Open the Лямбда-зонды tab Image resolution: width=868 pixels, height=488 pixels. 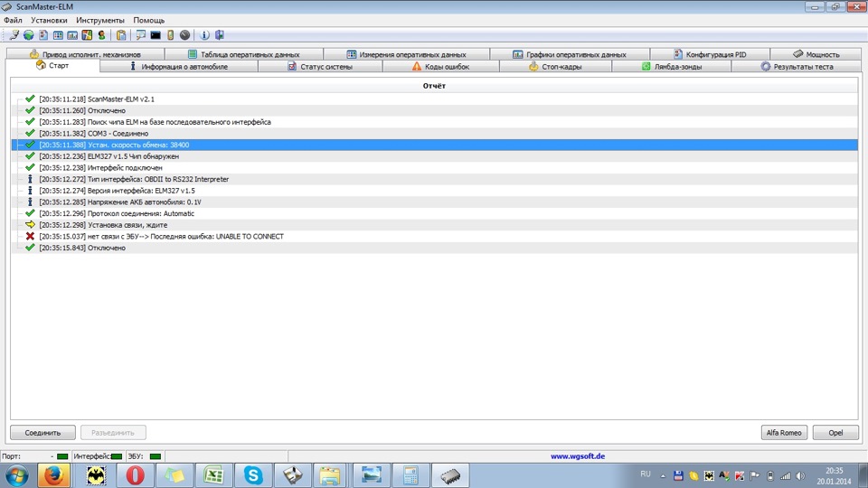pos(672,66)
